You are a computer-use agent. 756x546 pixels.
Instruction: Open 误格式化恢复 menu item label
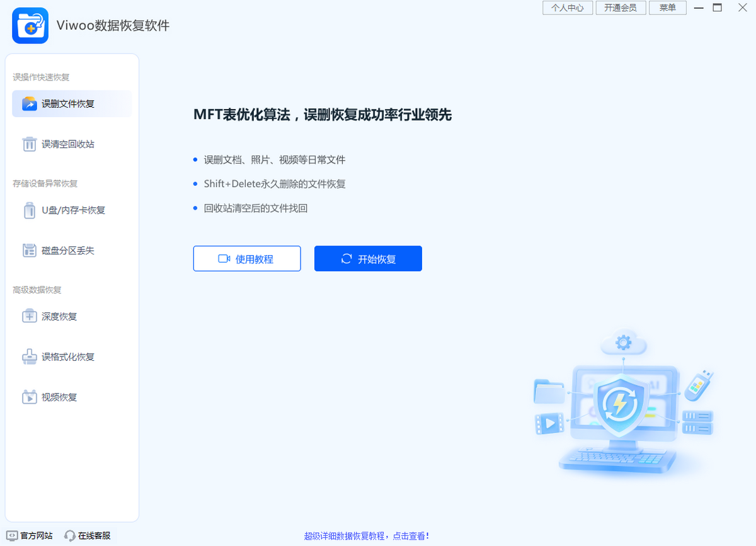pyautogui.click(x=68, y=357)
